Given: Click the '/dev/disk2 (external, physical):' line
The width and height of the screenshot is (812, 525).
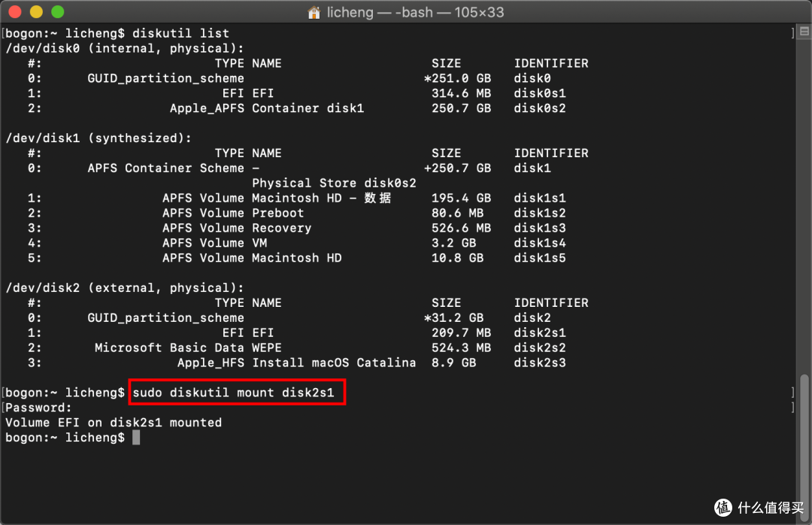Looking at the screenshot, I should pos(124,288).
